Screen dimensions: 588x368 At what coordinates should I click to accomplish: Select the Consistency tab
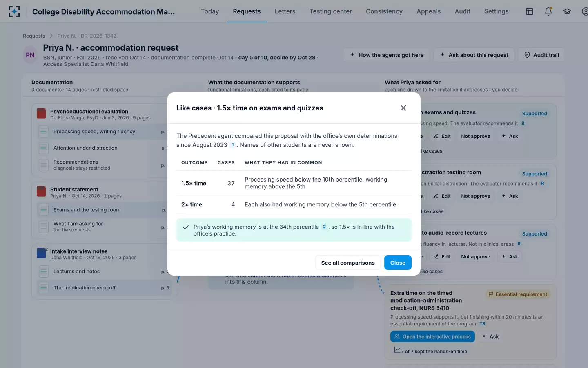point(384,11)
